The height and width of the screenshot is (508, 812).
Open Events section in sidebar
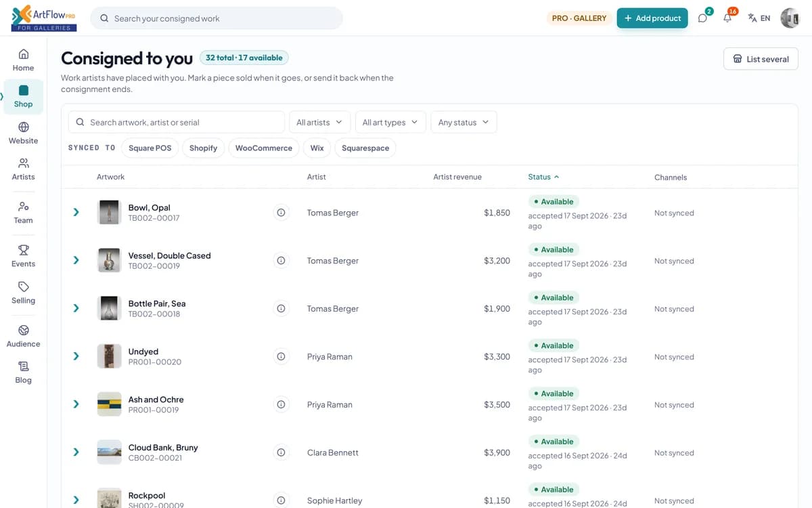point(24,256)
